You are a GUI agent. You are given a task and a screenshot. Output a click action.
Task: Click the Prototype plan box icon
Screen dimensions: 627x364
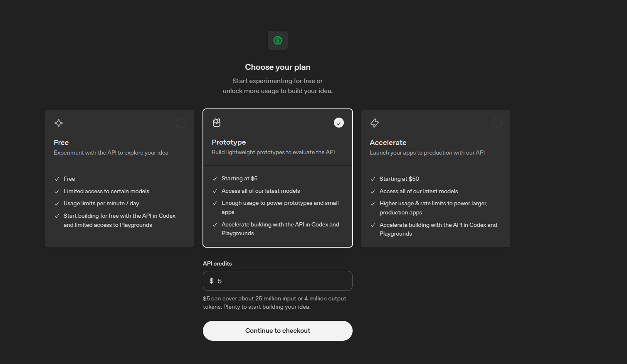click(x=217, y=123)
